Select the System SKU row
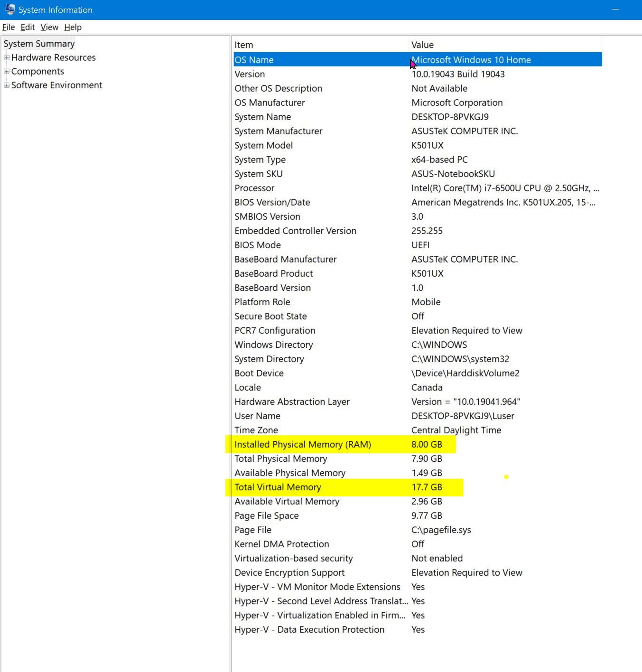 click(x=418, y=174)
